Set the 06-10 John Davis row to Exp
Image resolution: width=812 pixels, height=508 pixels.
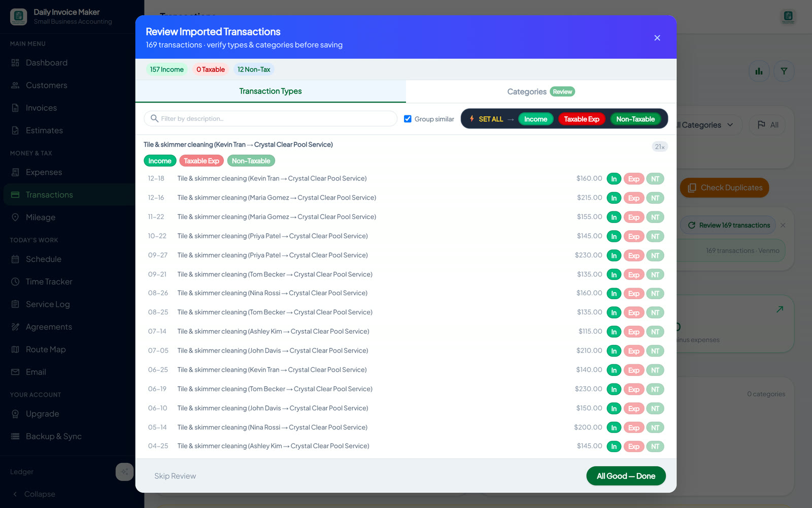634,408
